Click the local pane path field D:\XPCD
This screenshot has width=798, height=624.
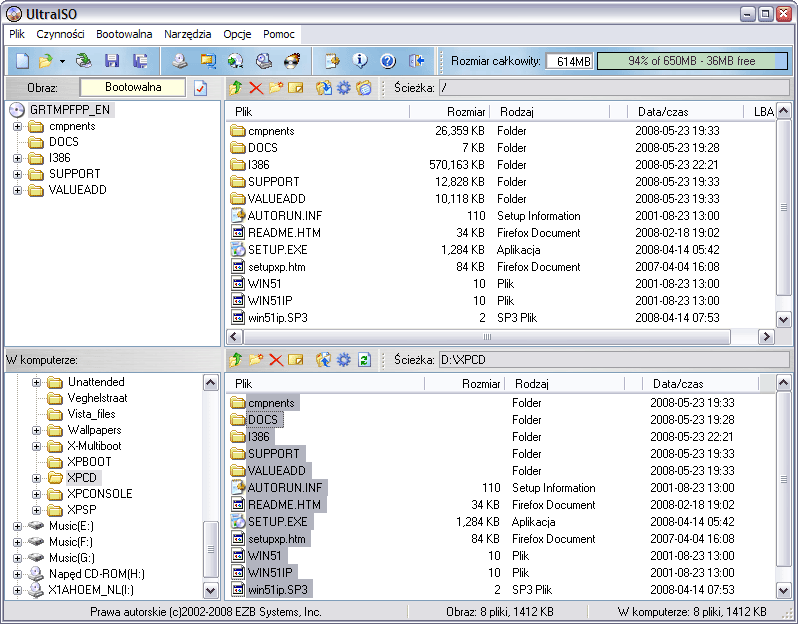tap(614, 360)
